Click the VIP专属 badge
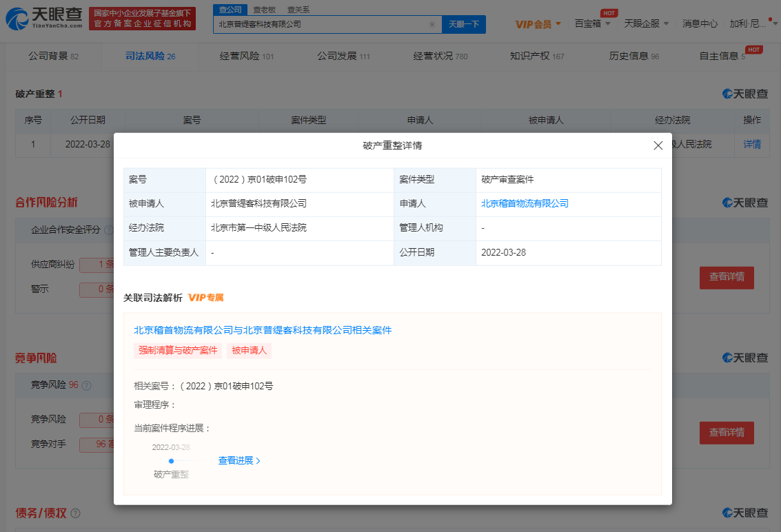 (x=205, y=298)
